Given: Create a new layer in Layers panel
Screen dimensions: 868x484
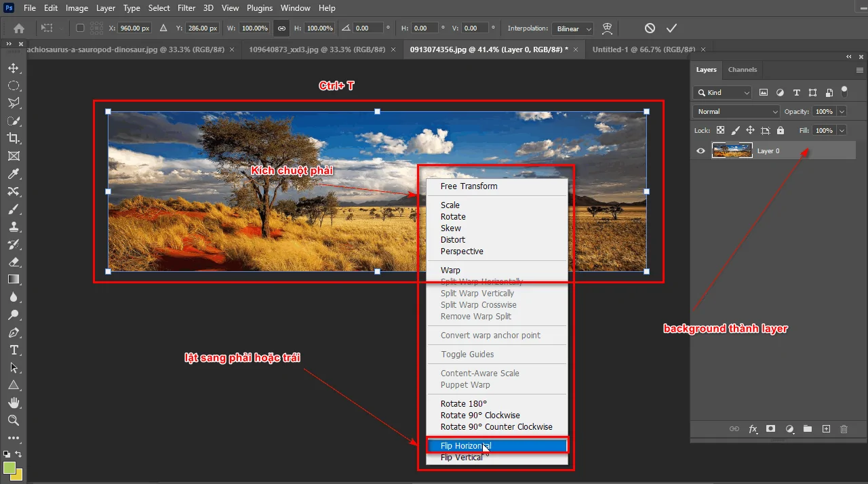Looking at the screenshot, I should (826, 429).
